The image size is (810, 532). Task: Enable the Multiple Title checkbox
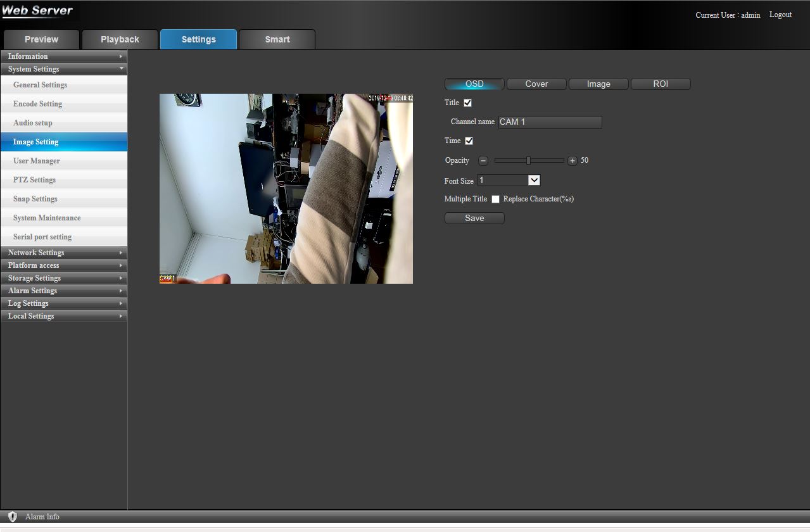pos(495,199)
